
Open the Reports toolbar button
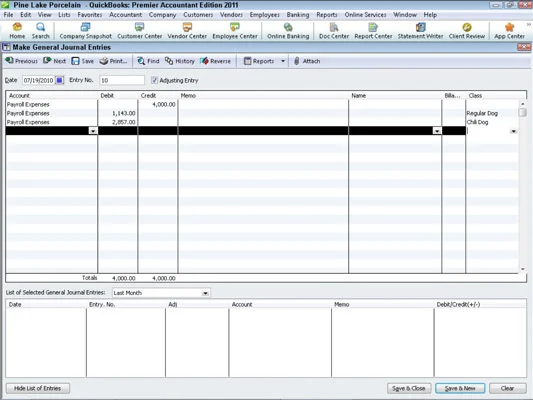click(259, 61)
